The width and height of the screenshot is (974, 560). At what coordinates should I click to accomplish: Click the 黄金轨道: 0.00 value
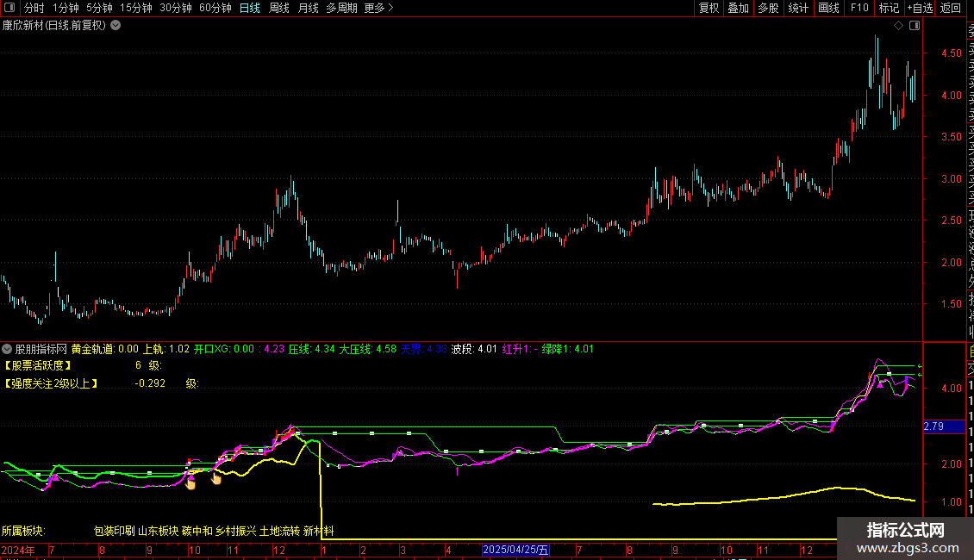point(105,349)
